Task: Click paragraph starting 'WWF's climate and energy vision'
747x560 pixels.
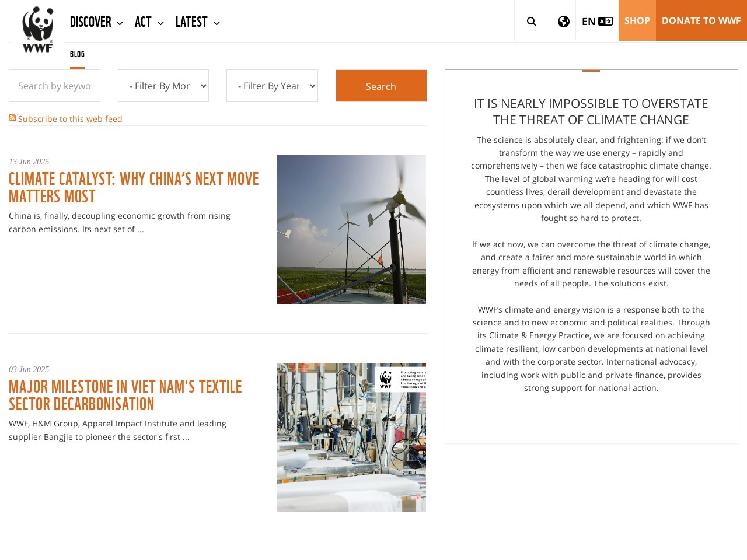Action: (x=591, y=348)
